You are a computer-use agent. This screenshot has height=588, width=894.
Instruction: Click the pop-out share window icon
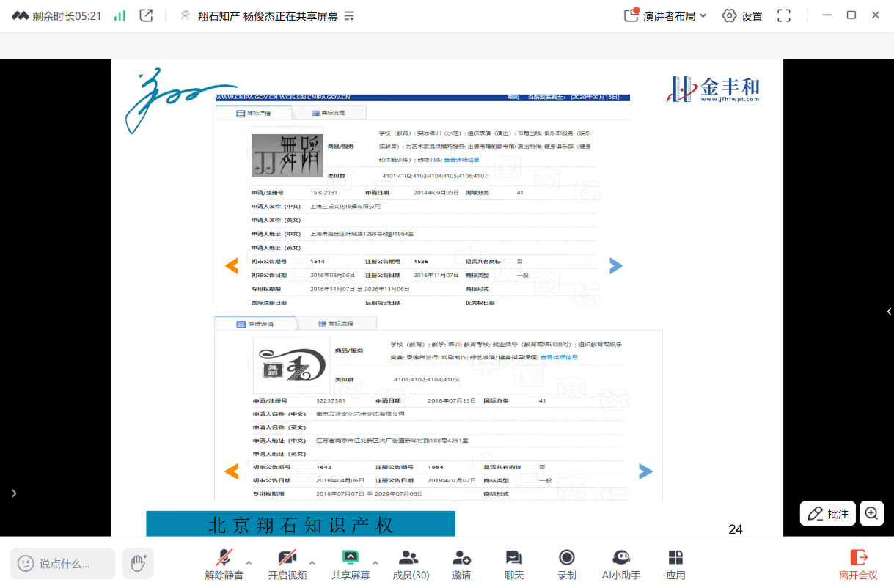146,15
